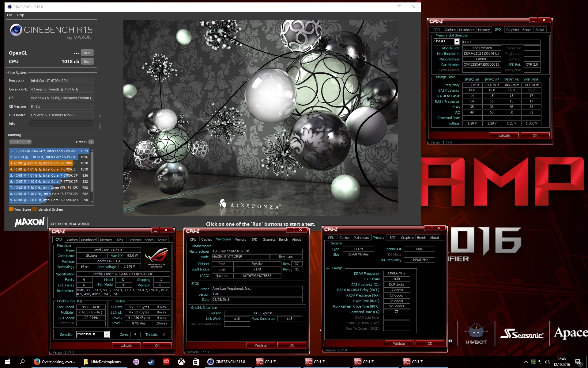Click the Info field in Your System
Viewport: 588px width, 368px height.
coord(62,124)
